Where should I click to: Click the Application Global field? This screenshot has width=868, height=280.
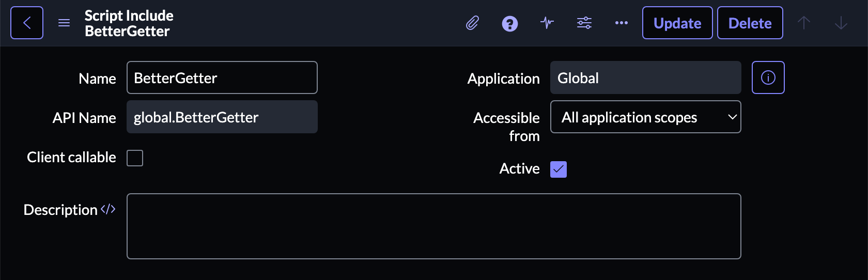coord(645,78)
